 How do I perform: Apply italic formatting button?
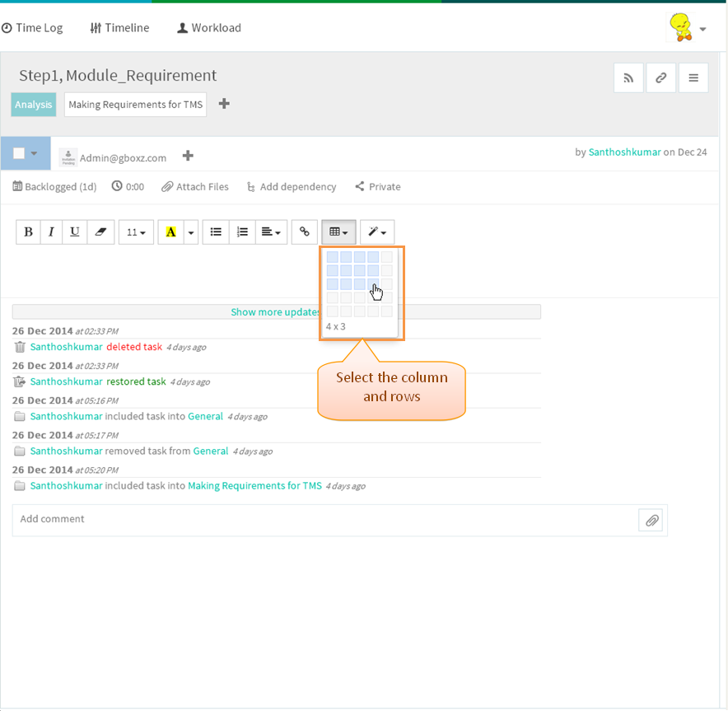pyautogui.click(x=52, y=232)
